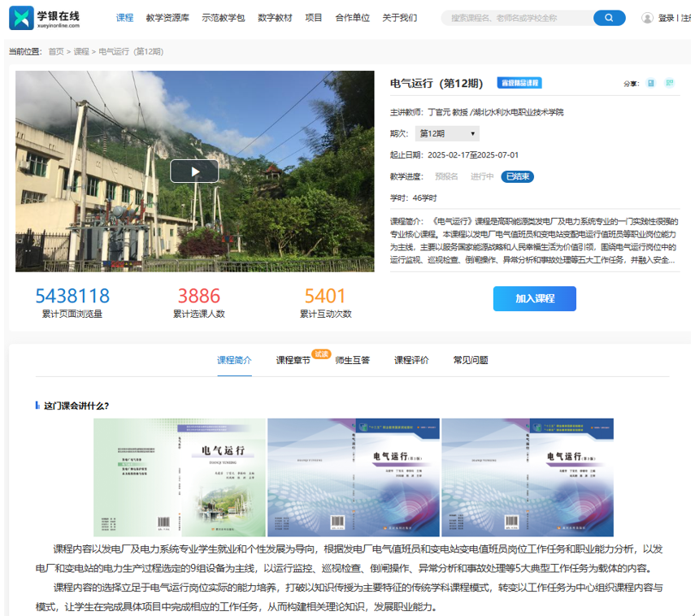This screenshot has width=695, height=616.
Task: Open the 期次 第12期 dropdown
Action: click(447, 133)
